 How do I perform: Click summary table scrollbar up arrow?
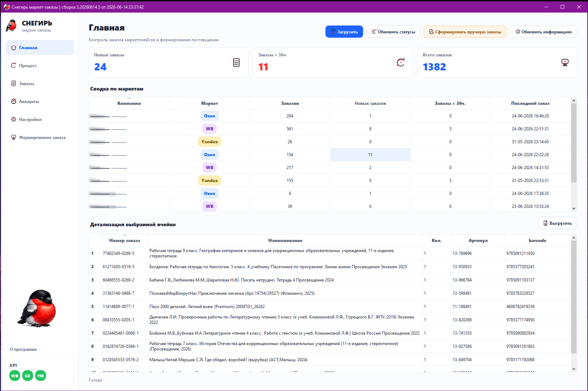(574, 101)
